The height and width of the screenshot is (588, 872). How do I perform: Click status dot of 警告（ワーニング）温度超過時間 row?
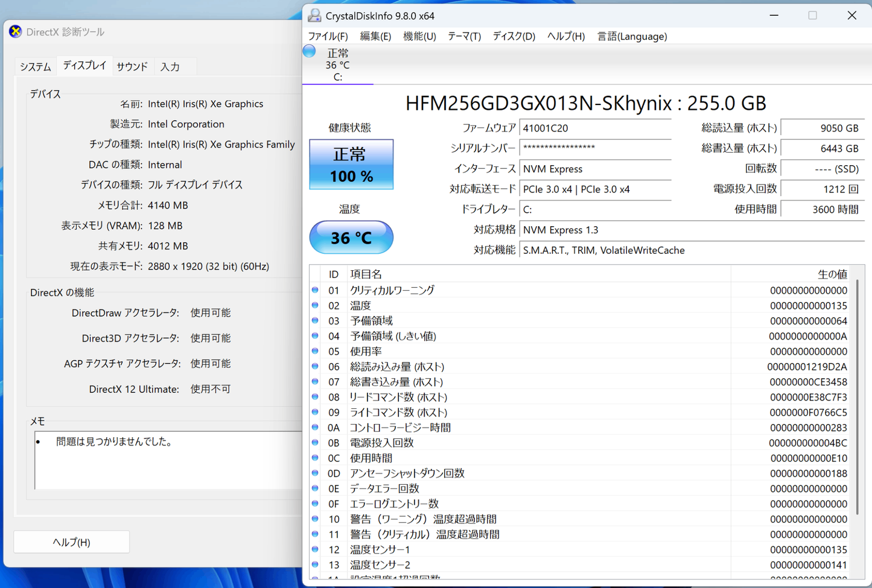click(x=315, y=519)
